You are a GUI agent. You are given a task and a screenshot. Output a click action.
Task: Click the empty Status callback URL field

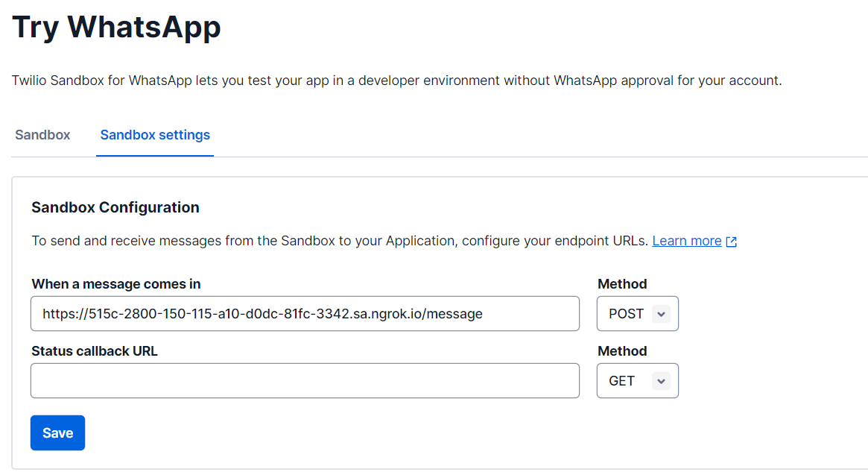[x=305, y=380]
